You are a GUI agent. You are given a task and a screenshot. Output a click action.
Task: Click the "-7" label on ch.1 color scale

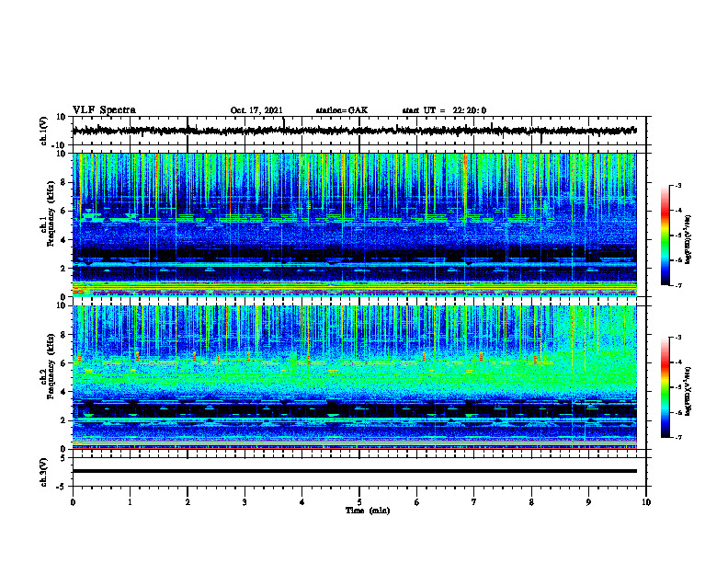678,285
